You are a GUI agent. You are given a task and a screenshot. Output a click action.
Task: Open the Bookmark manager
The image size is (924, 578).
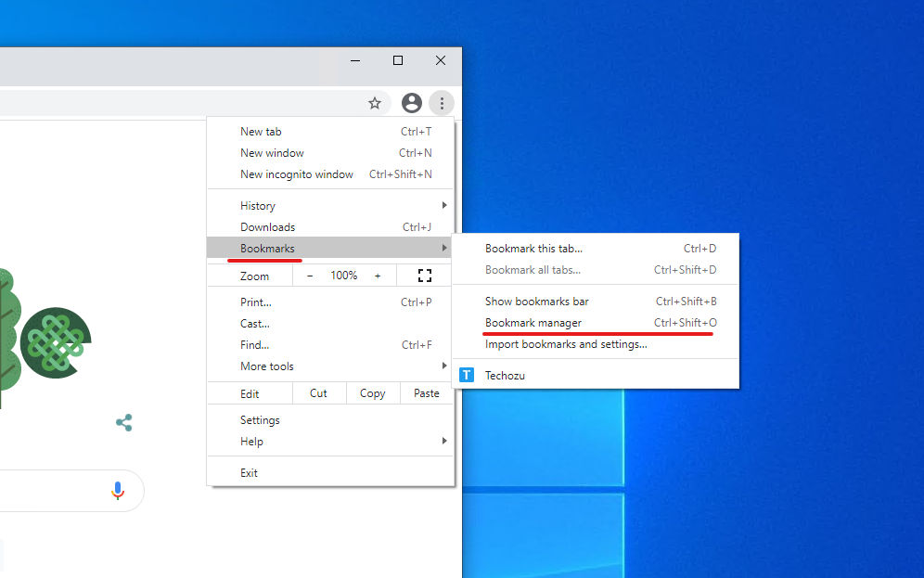tap(596, 322)
